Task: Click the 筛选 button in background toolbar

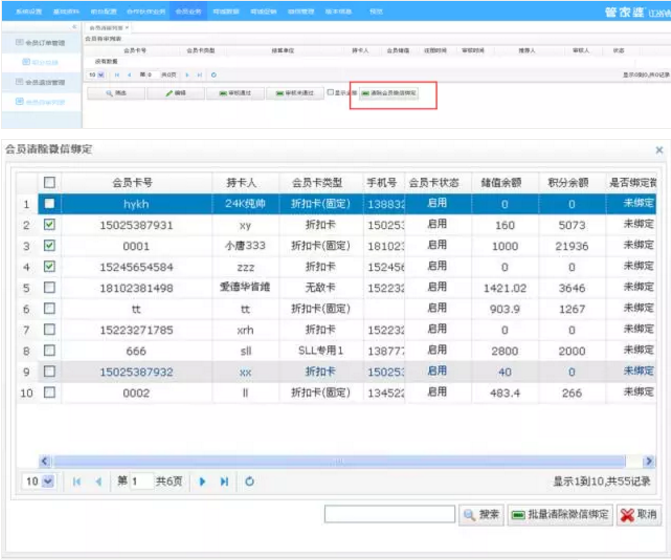Action: click(x=116, y=93)
